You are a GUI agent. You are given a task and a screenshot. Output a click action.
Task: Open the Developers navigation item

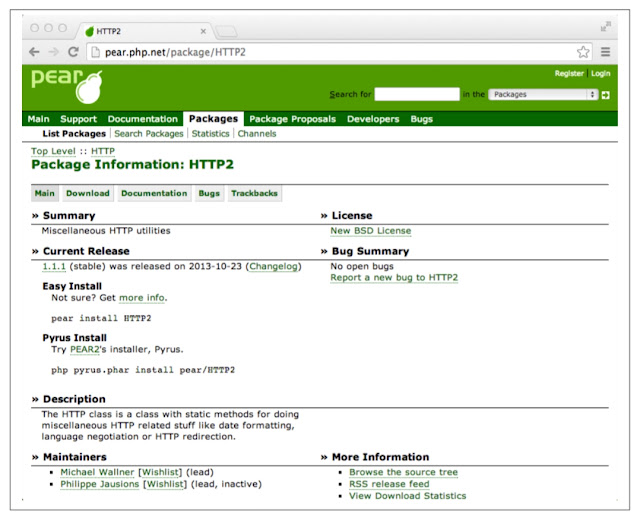(373, 119)
